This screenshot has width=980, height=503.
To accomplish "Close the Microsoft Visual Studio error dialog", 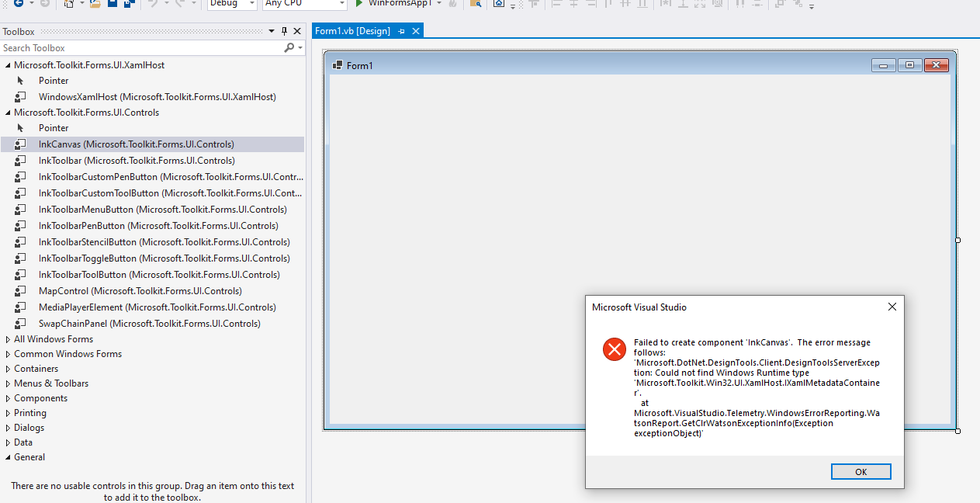I will click(x=892, y=307).
